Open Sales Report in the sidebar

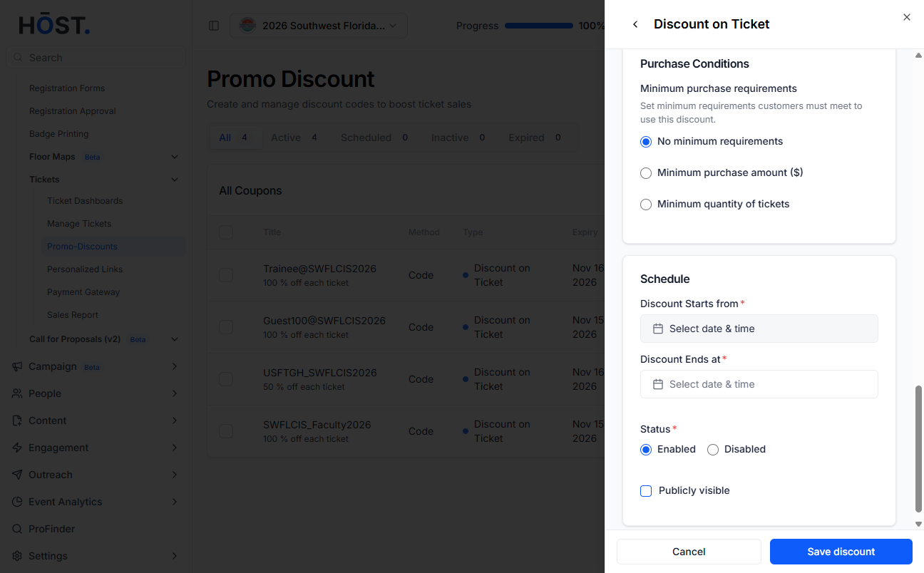pos(73,315)
